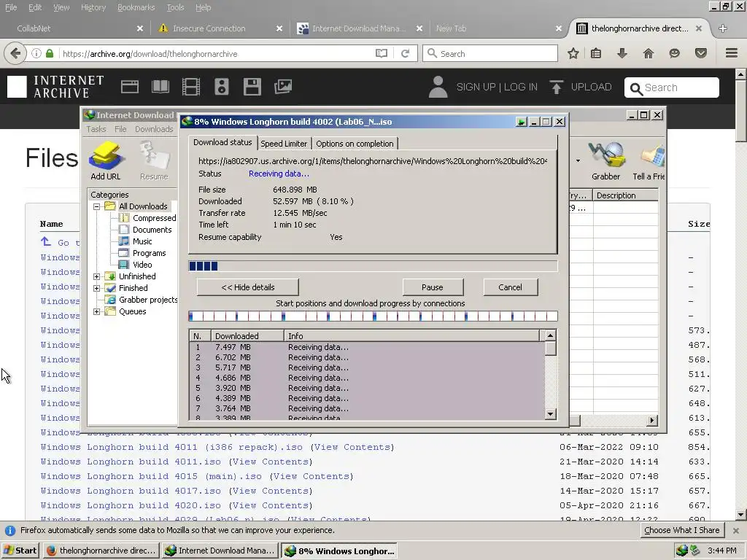Click the Resume icon in IDM toolbar
The height and width of the screenshot is (560, 747).
click(x=154, y=160)
